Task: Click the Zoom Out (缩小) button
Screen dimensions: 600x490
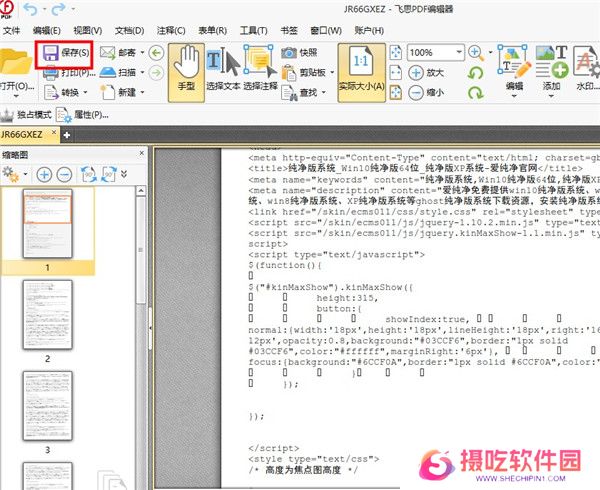Action: [426, 93]
